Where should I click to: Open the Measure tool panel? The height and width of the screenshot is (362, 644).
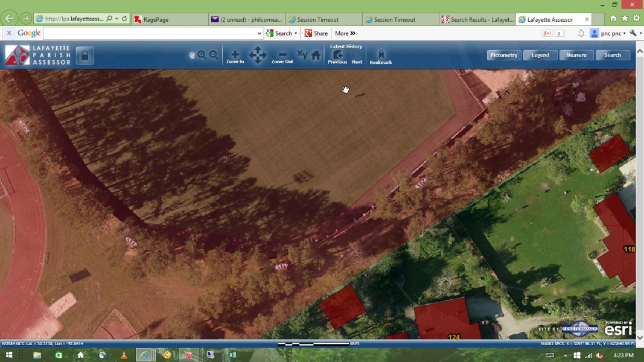pos(576,55)
